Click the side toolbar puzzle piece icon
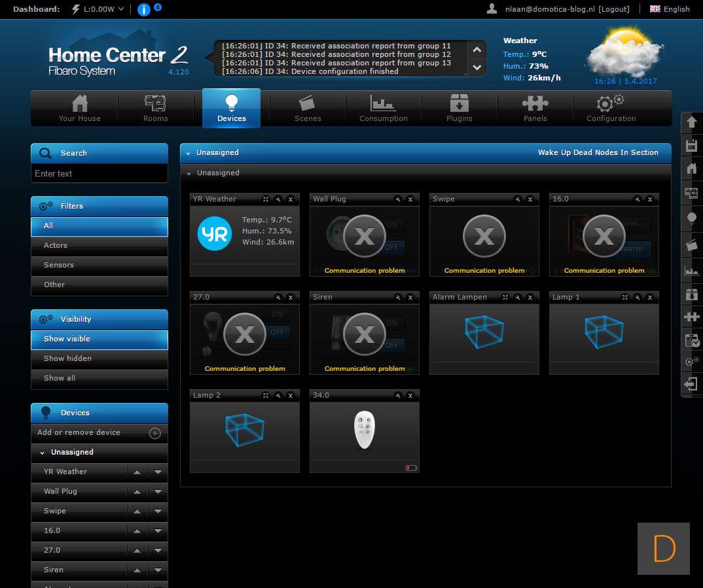 point(691,317)
